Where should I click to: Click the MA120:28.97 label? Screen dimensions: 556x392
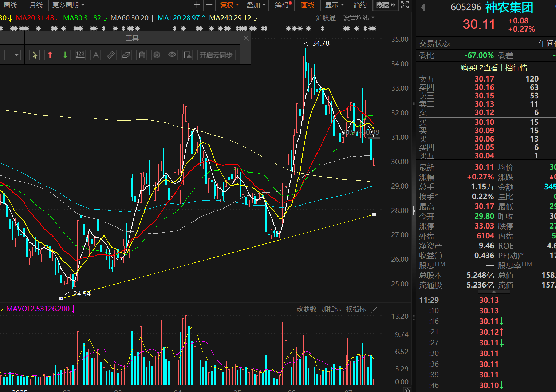(x=179, y=18)
